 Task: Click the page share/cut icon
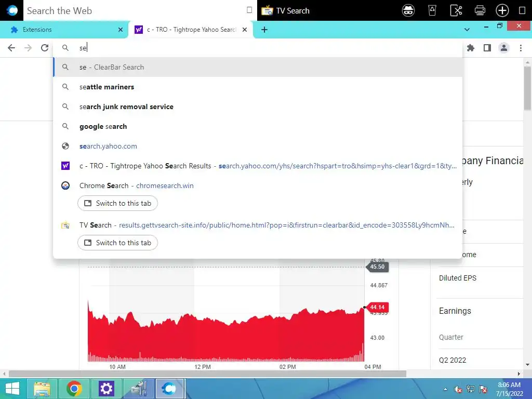[x=456, y=10]
